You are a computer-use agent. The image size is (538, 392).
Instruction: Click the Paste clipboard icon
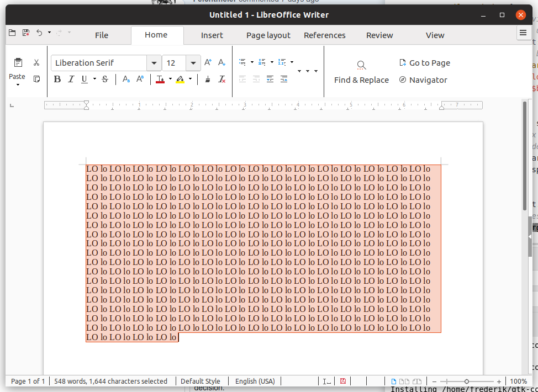point(18,63)
